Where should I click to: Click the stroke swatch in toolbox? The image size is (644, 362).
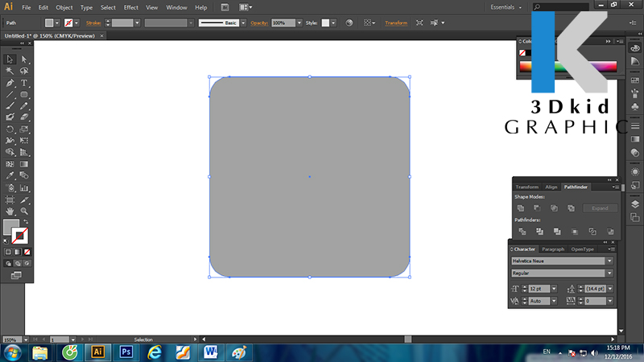pyautogui.click(x=19, y=236)
